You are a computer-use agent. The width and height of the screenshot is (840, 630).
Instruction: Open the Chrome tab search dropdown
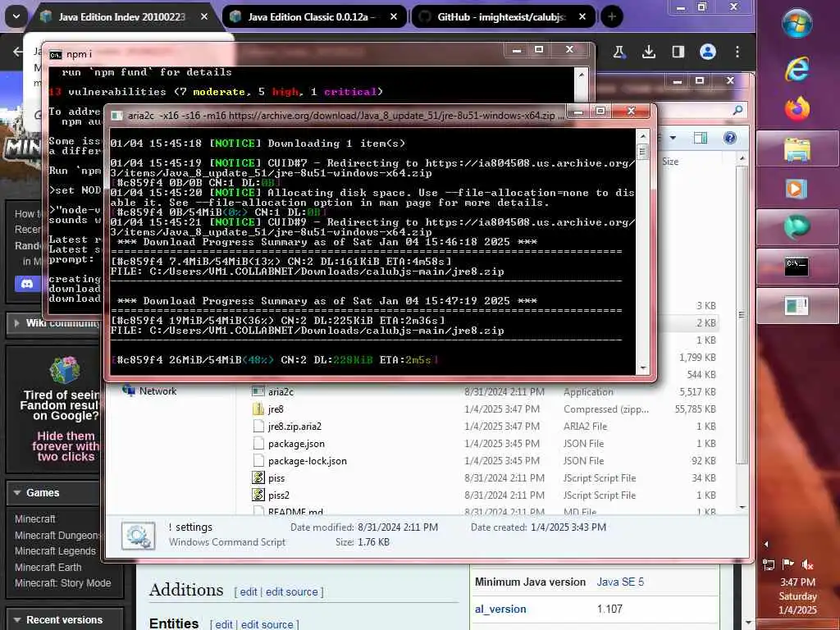[16, 16]
